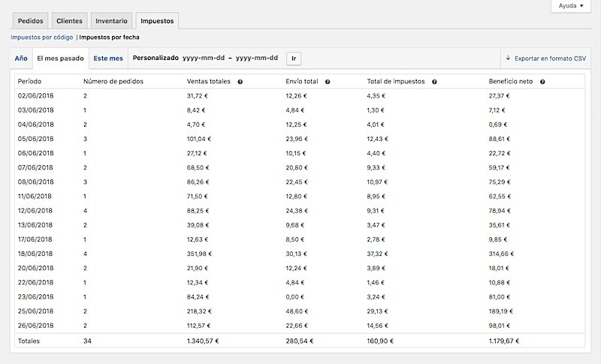Open the Pedidos tab
601x364 pixels.
click(30, 21)
